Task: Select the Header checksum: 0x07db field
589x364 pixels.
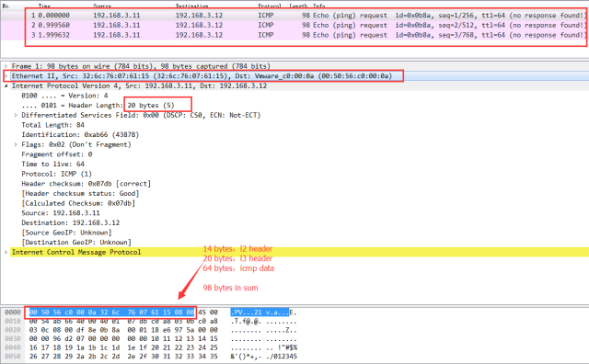Action: tap(86, 184)
